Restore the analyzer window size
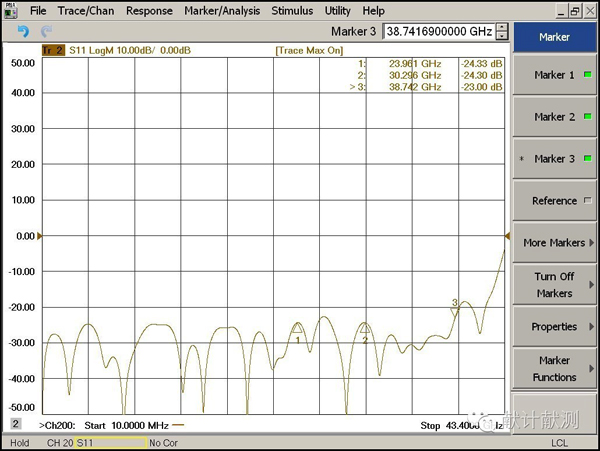This screenshot has width=600, height=451. coord(575,11)
